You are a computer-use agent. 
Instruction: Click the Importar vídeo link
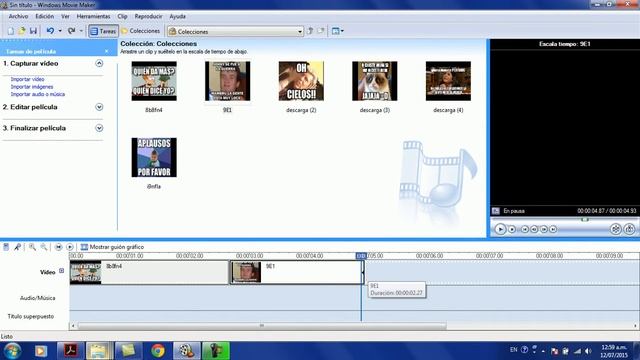click(x=27, y=79)
